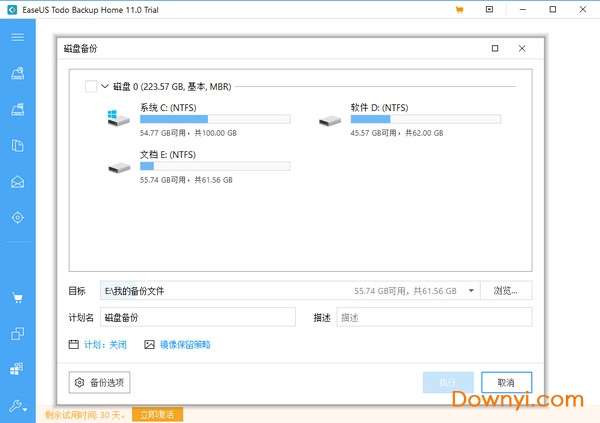Open the hamburger menu in sidebar

[18, 37]
